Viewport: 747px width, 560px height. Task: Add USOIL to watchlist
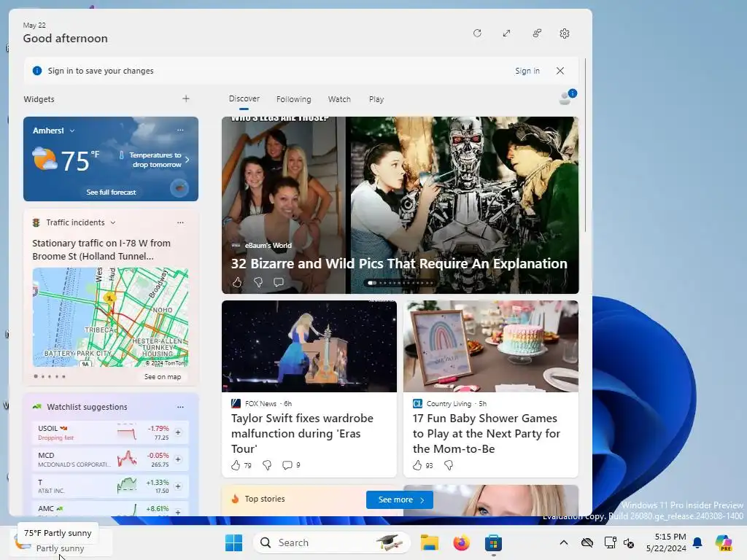178,432
